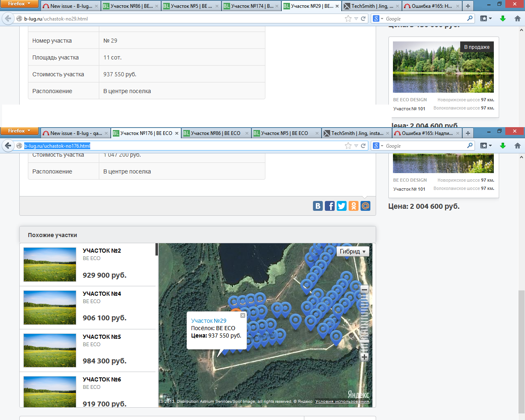Share page via Odnoklassniki icon

coord(354,206)
